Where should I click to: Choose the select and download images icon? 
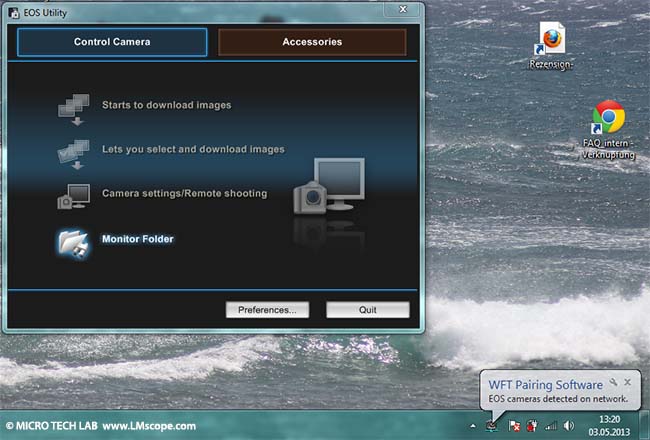tap(73, 151)
